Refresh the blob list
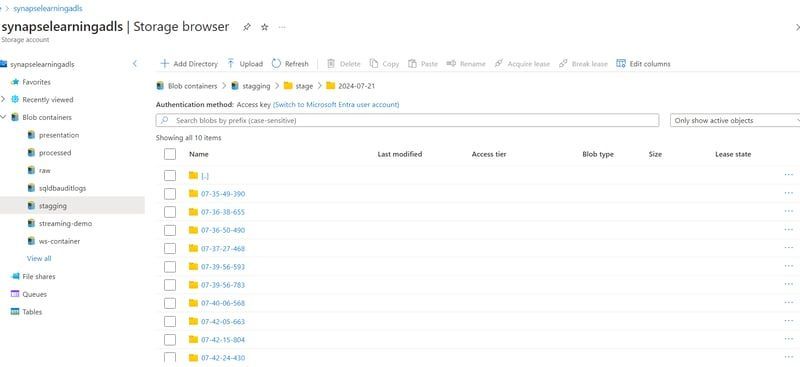Image resolution: width=800 pixels, height=367 pixels. click(290, 64)
